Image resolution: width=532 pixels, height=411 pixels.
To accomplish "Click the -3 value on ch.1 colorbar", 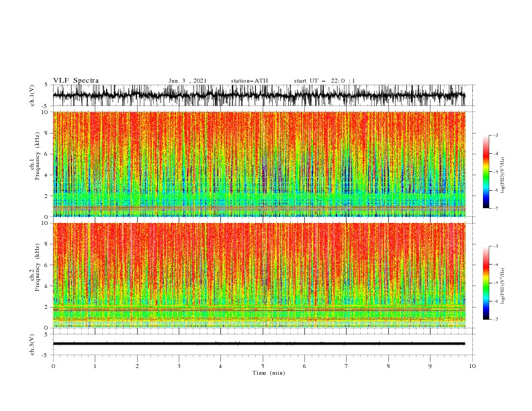I will point(495,135).
